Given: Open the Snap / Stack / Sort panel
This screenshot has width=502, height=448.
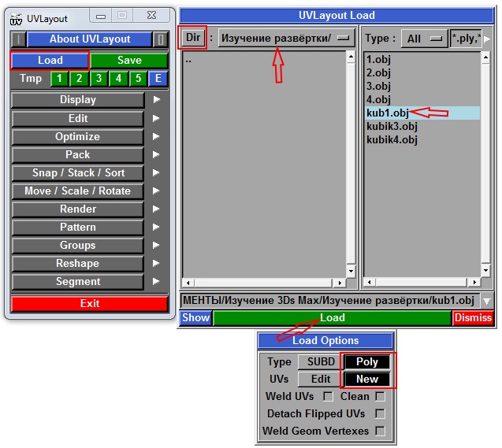Looking at the screenshot, I should click(x=77, y=173).
